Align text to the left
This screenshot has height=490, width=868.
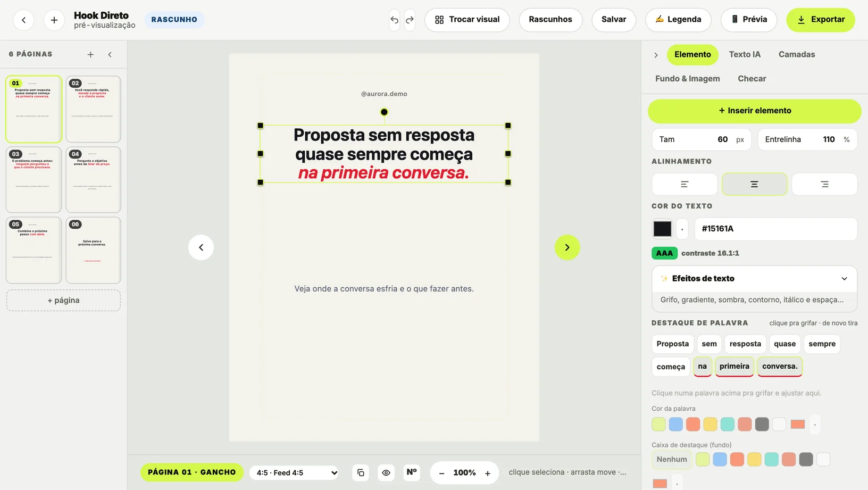pos(685,184)
